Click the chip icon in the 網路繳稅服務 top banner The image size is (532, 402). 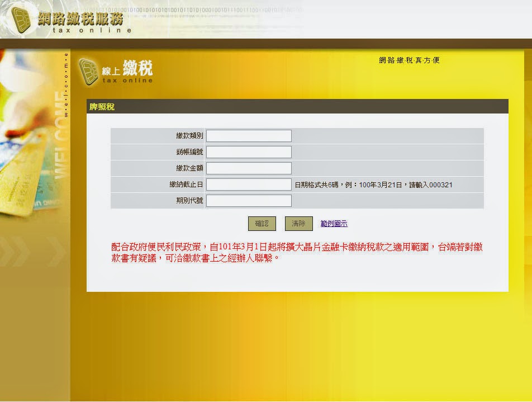[22, 19]
